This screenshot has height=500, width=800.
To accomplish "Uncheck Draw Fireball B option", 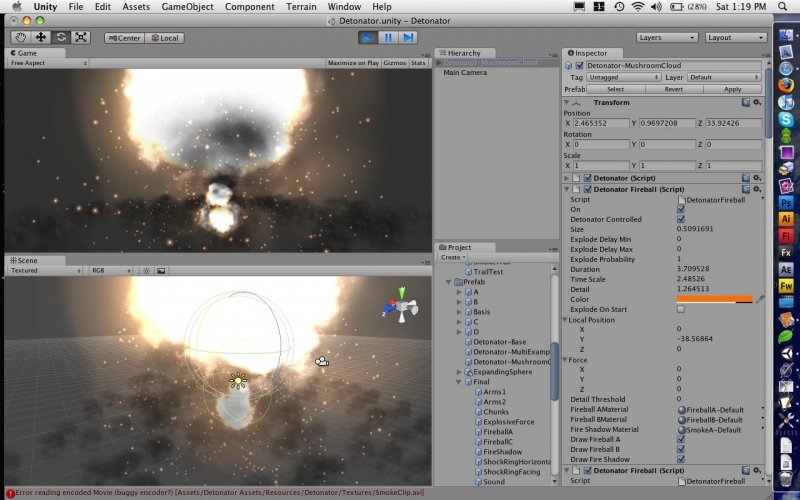I will point(681,448).
